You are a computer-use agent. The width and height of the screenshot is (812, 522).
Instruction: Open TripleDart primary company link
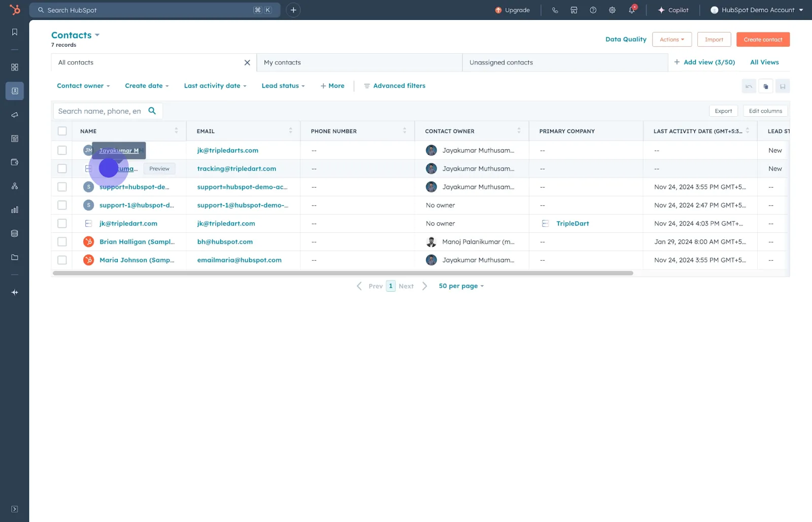[572, 223]
